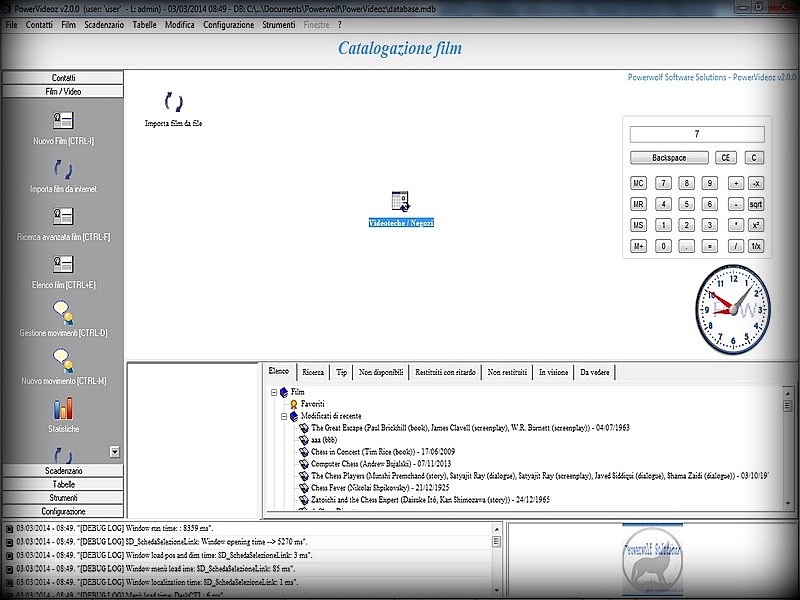Click the Film root node book icon

(x=284, y=392)
